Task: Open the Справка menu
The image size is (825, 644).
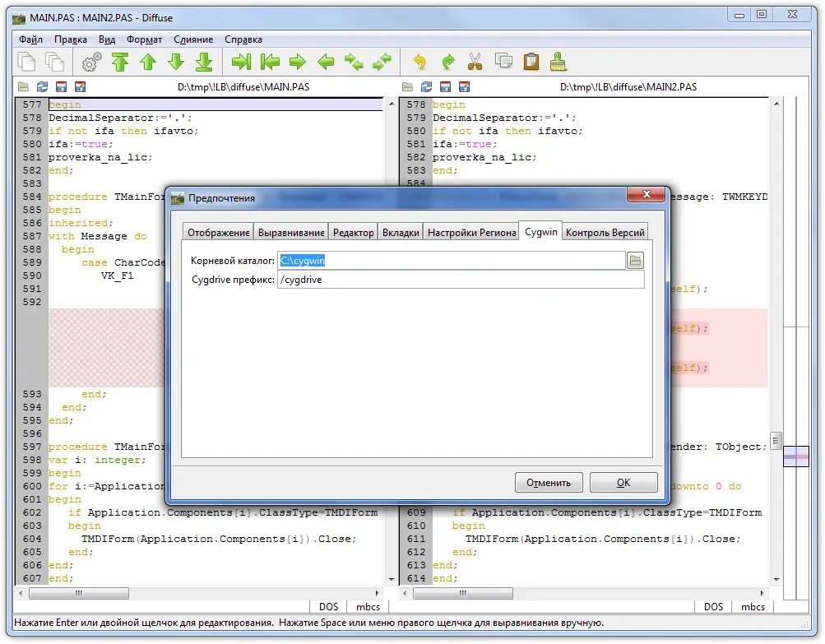Action: pyautogui.click(x=243, y=39)
